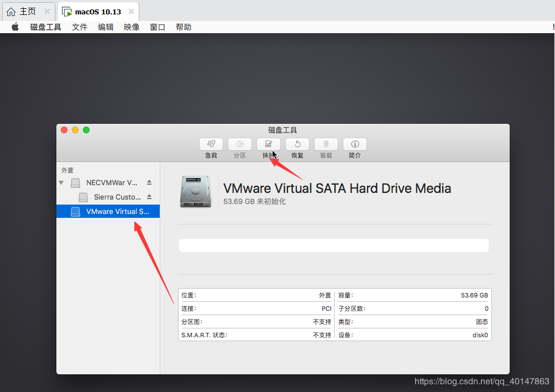Open the 文件 menu
The width and height of the screenshot is (555, 392).
pos(80,27)
